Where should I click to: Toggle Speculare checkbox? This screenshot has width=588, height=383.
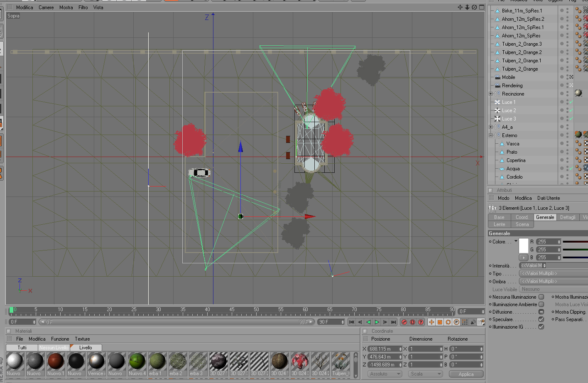click(541, 319)
